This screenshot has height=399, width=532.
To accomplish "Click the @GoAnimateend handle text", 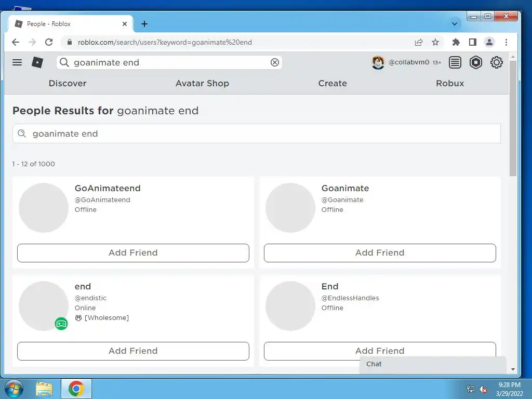I will tap(102, 200).
